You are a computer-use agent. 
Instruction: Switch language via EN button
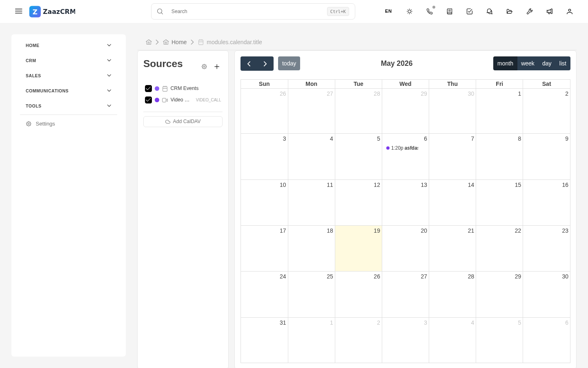click(388, 11)
